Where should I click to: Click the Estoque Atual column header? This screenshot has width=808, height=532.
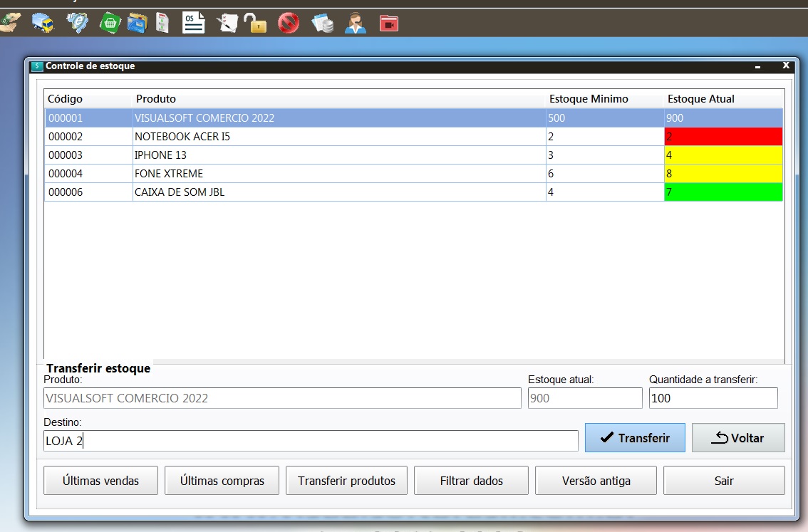click(723, 99)
